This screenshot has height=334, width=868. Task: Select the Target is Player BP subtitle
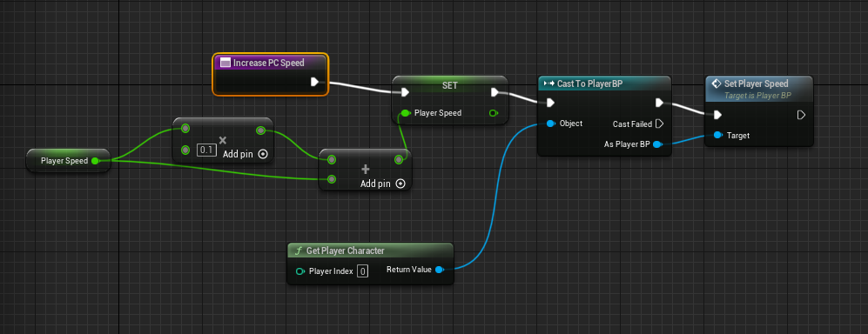click(757, 96)
